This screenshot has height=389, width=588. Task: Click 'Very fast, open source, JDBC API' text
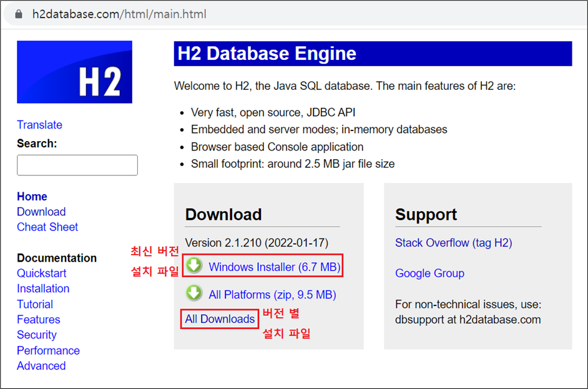point(273,112)
